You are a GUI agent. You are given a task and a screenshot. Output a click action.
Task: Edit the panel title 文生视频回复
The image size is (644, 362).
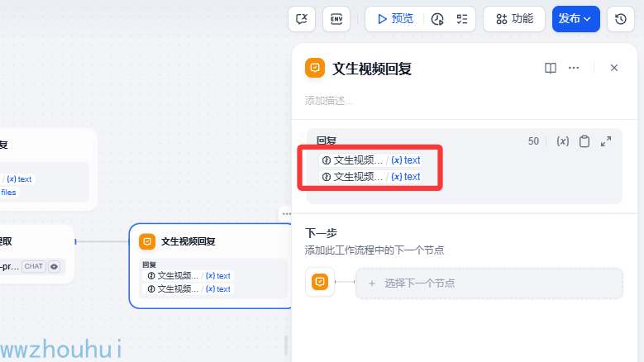point(372,69)
